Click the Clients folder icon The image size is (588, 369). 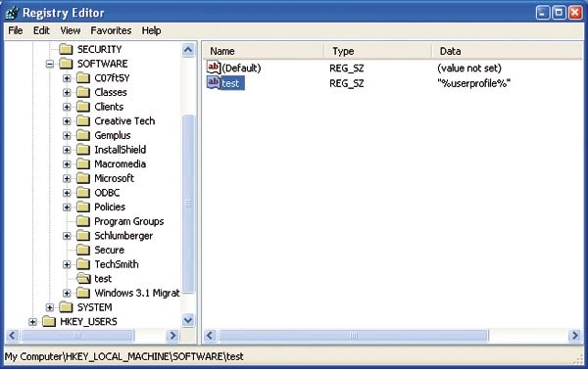point(83,107)
